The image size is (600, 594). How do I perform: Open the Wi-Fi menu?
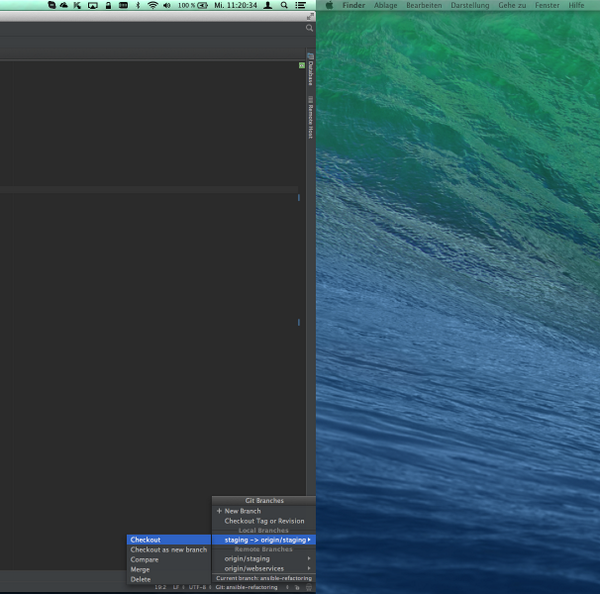coord(153,5)
